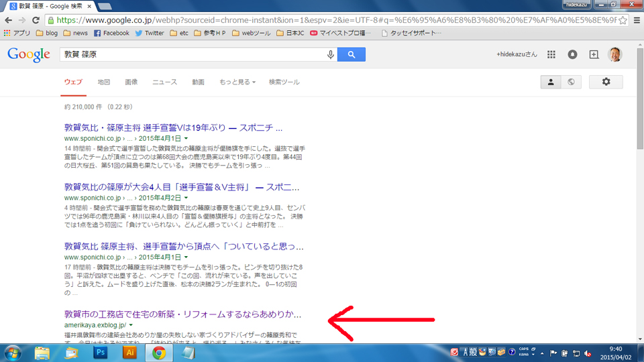Open the Google apps grid icon
Screen dimensions: 644x362
(551, 54)
